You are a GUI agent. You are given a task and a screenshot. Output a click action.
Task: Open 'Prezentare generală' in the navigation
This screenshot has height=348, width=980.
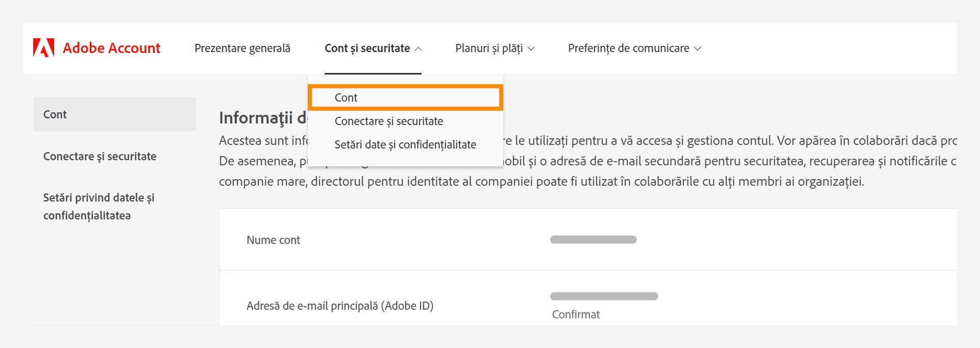click(242, 48)
